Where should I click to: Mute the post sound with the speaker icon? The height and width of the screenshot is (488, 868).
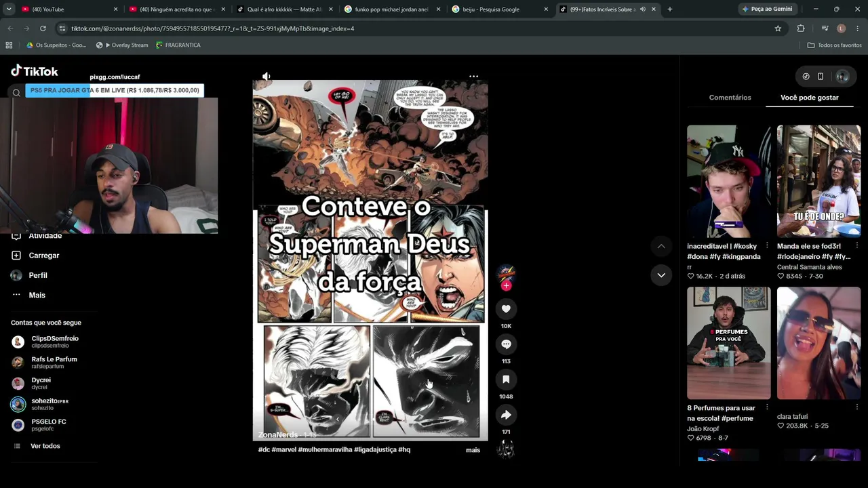(267, 77)
